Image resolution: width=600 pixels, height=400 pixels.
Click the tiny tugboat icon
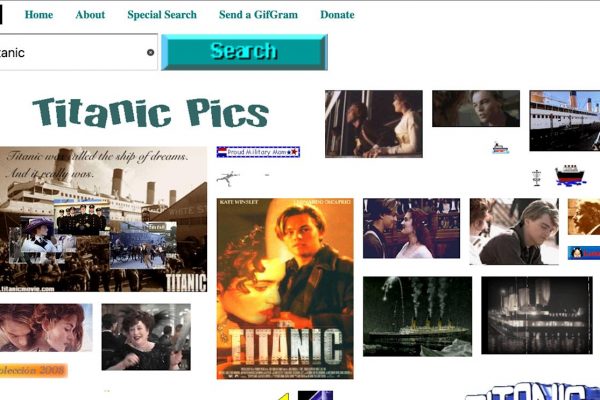tap(500, 148)
